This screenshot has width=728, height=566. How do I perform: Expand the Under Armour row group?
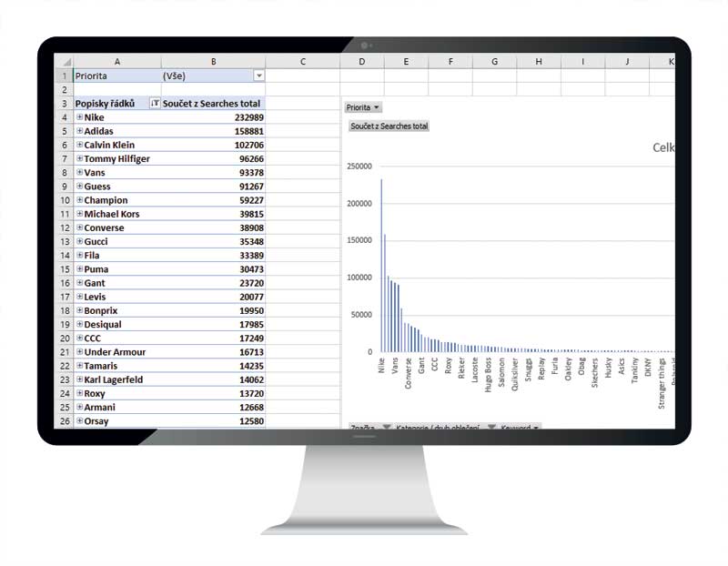point(79,352)
